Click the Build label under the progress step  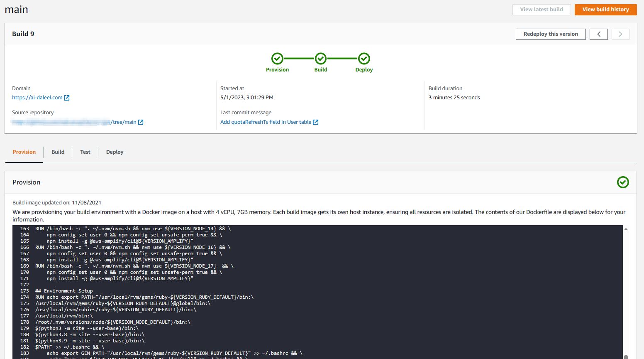321,70
